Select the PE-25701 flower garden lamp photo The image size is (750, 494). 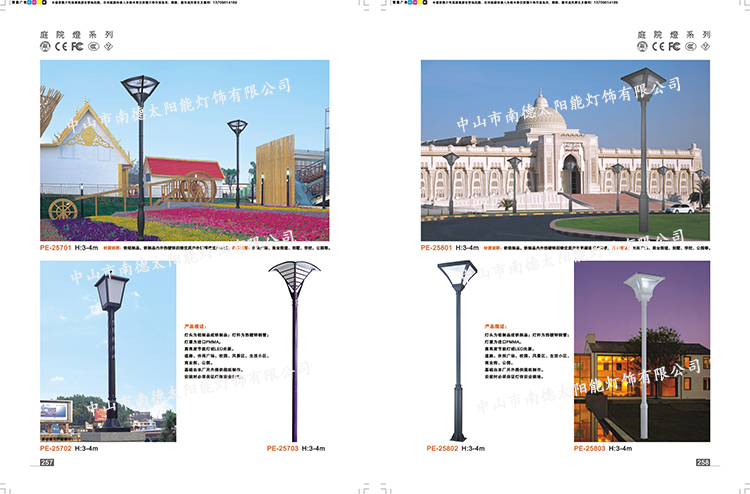click(x=184, y=150)
